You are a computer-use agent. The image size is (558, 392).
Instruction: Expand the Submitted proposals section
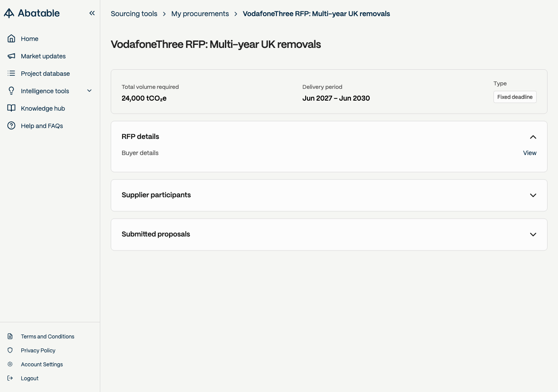tap(533, 234)
